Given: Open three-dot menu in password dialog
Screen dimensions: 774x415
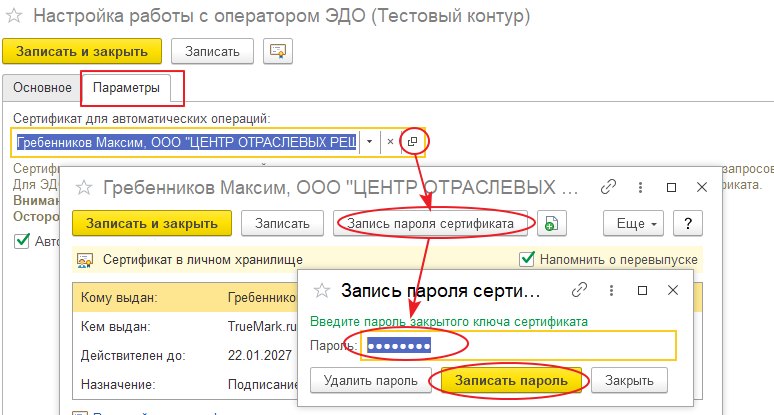Looking at the screenshot, I should click(x=611, y=290).
